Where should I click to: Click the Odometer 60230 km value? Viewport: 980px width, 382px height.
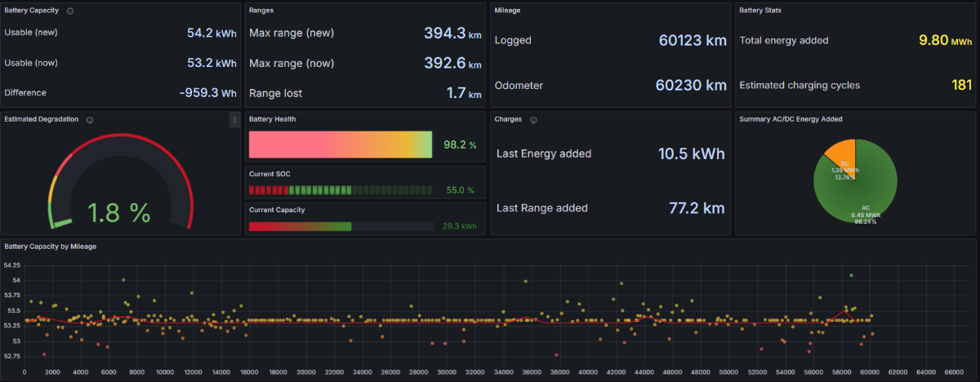click(x=690, y=85)
